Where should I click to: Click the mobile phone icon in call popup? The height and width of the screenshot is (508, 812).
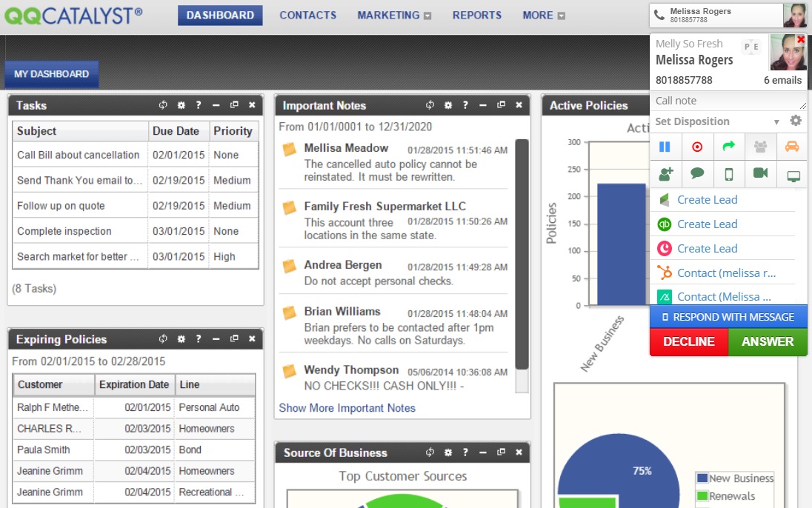(x=728, y=174)
